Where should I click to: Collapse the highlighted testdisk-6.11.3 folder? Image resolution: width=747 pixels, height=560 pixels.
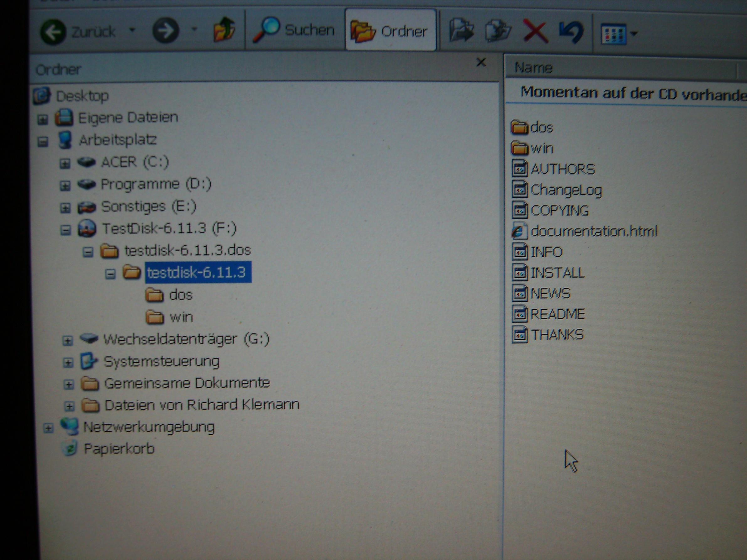110,274
